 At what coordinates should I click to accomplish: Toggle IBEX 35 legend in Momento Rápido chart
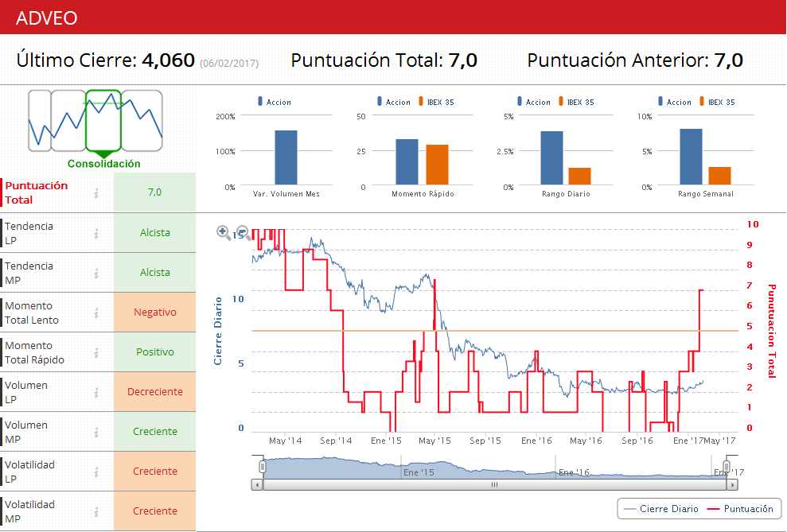tap(436, 102)
